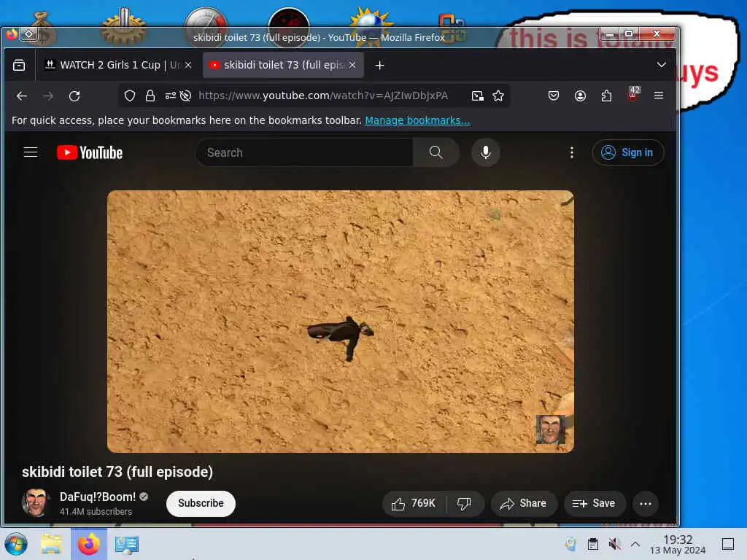Open a new tab with plus button
The width and height of the screenshot is (747, 560).
pos(379,65)
